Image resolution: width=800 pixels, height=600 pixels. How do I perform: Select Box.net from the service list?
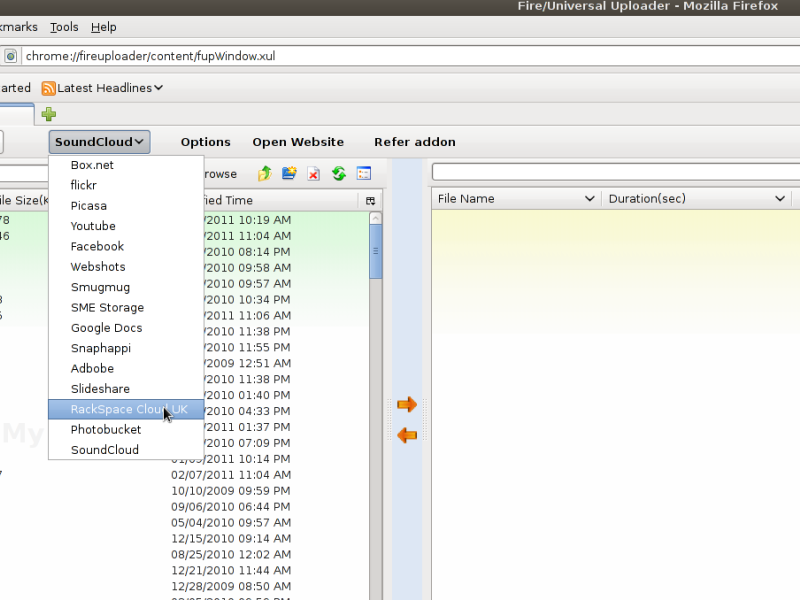click(x=126, y=165)
